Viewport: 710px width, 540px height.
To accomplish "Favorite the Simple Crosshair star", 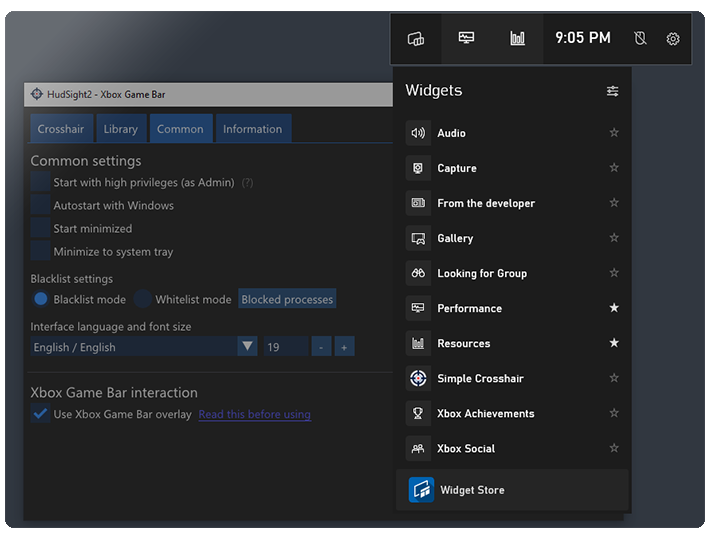I will point(614,378).
